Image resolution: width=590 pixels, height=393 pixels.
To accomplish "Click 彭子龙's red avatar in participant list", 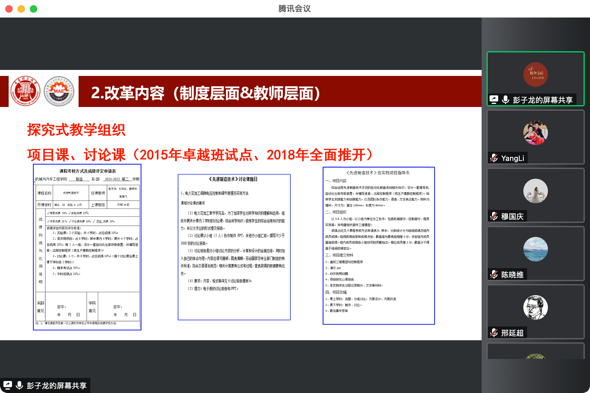I will click(535, 75).
